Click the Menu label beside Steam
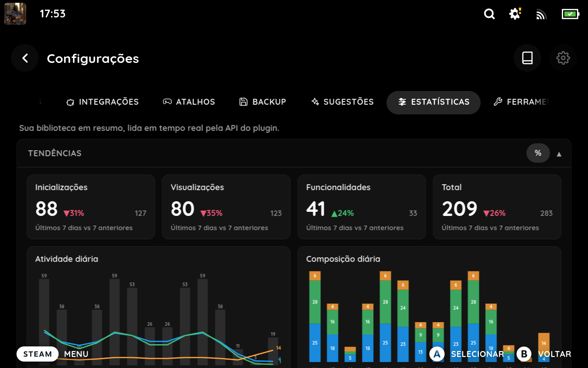This screenshot has height=368, width=588. pos(76,354)
